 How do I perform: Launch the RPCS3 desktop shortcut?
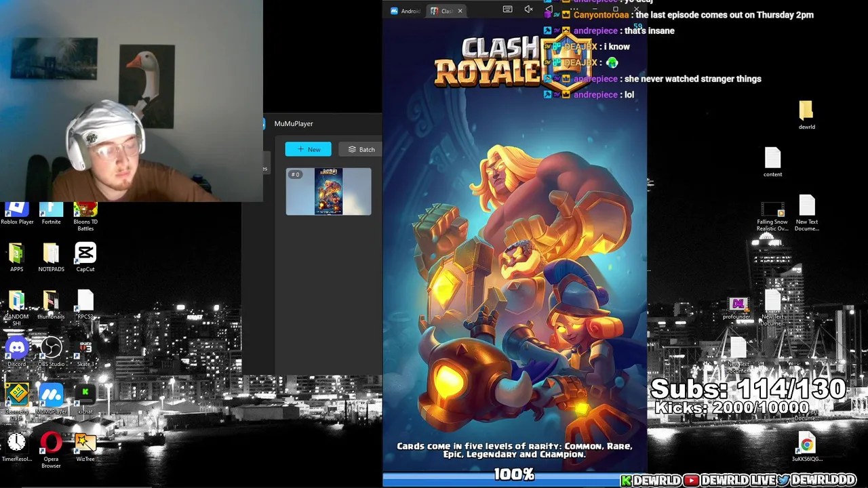pos(85,305)
